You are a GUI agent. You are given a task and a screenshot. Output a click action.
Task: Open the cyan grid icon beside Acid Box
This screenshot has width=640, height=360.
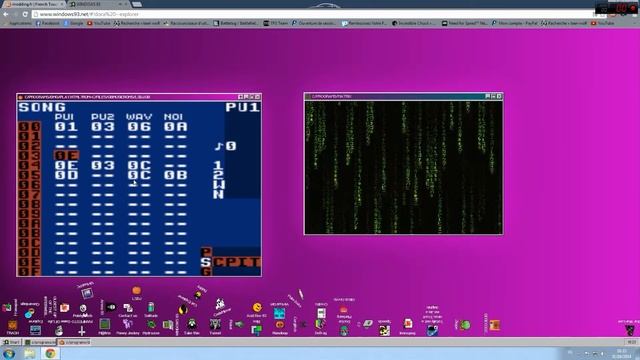(x=280, y=313)
